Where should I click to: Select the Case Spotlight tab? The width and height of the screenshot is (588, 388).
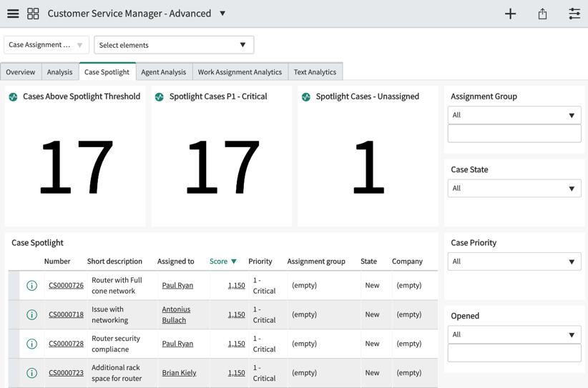(107, 71)
